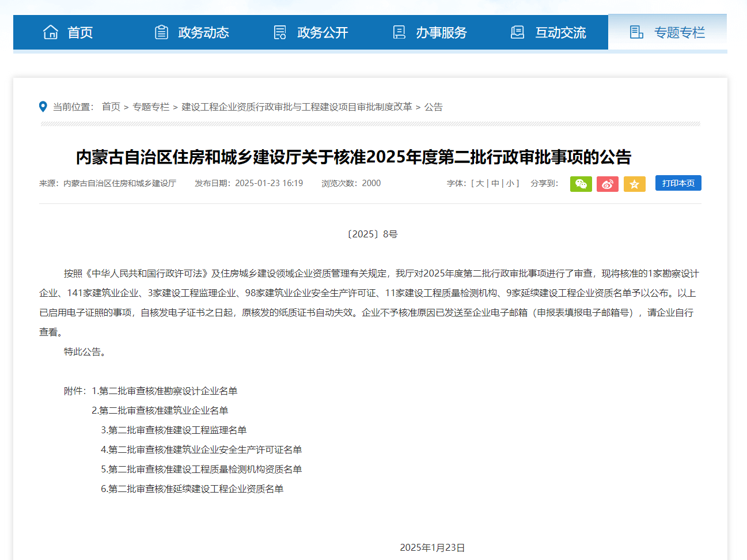Image resolution: width=747 pixels, height=560 pixels.
Task: Click the 打印本页 print button
Action: pos(678,183)
